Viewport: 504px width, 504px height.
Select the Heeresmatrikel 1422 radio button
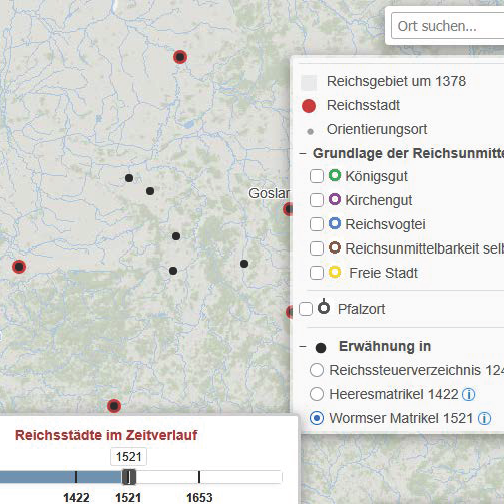click(317, 394)
